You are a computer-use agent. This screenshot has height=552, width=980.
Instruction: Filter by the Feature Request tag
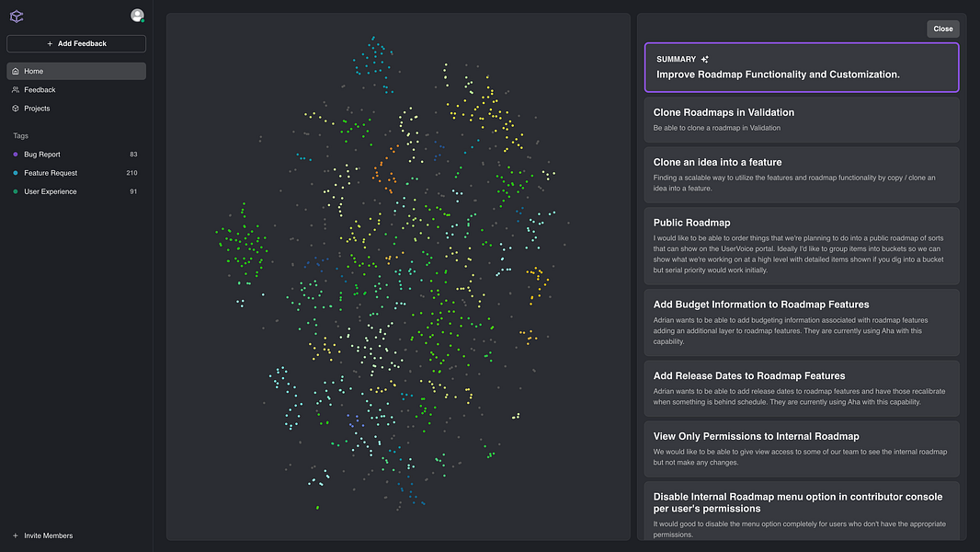point(76,173)
